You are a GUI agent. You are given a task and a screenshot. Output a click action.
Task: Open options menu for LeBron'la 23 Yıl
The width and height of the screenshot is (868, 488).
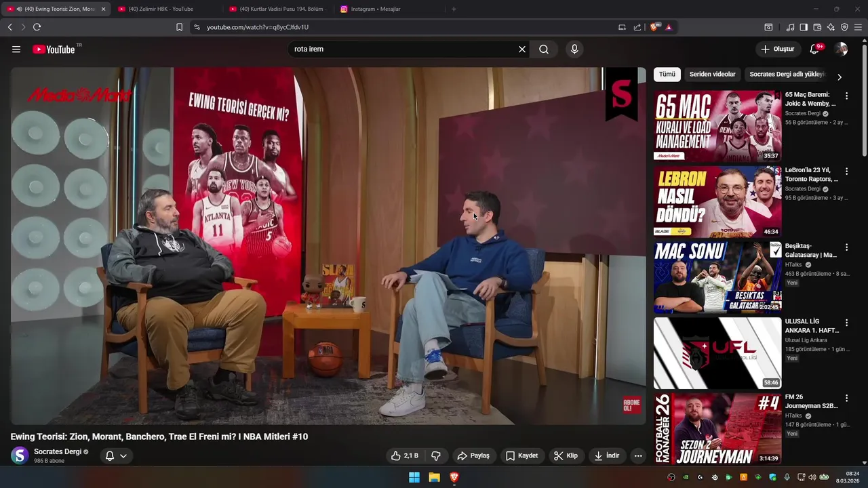coord(846,171)
